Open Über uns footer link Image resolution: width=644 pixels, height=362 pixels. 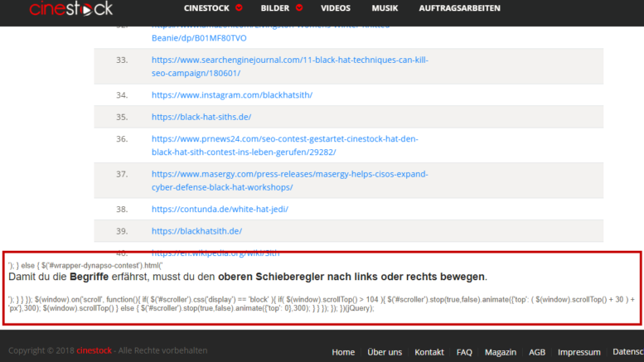[385, 352]
